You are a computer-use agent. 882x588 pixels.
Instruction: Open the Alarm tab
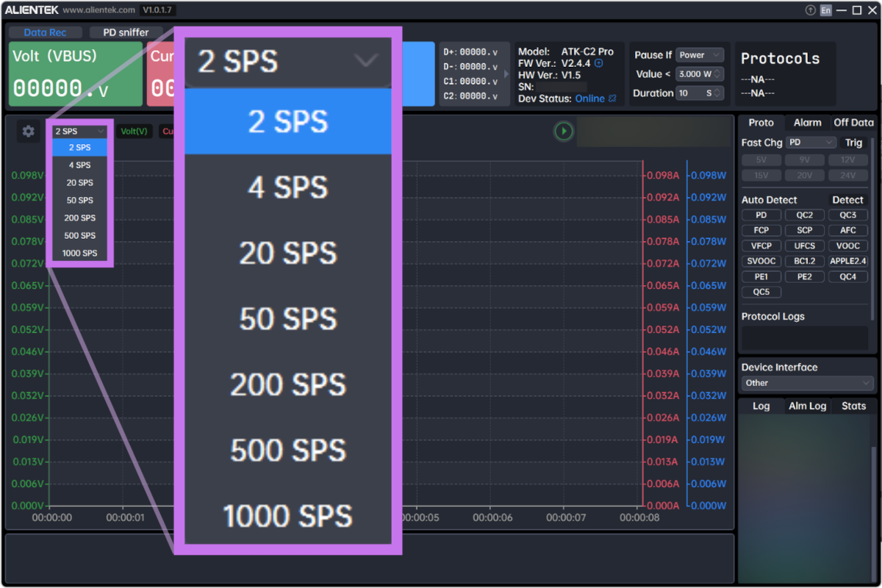coord(808,123)
